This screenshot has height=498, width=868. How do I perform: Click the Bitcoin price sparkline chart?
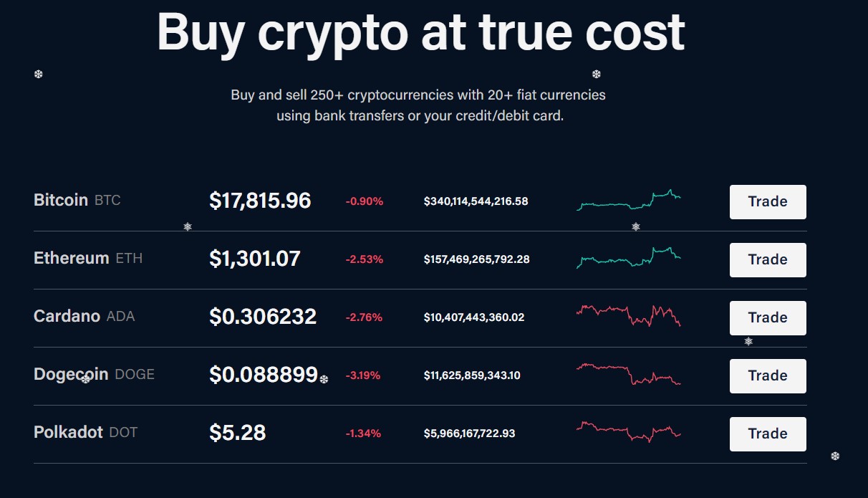629,201
